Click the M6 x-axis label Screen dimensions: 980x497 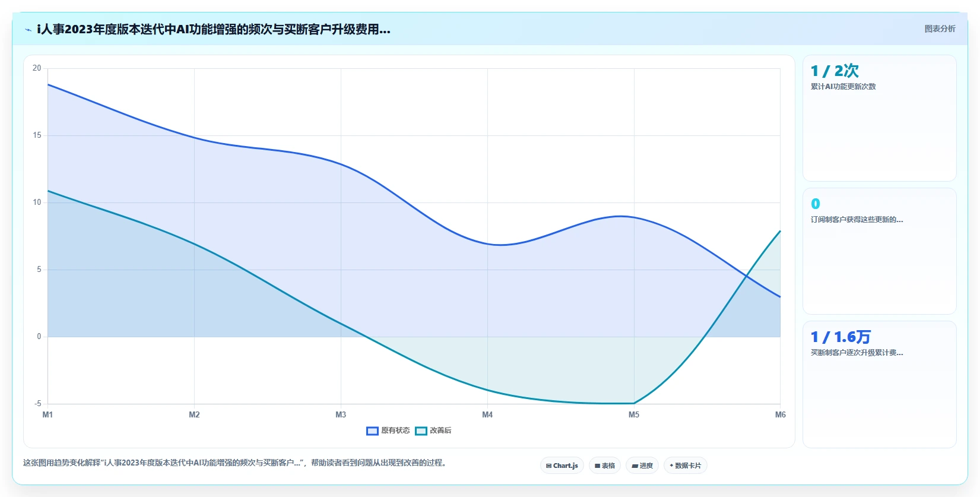tap(780, 414)
